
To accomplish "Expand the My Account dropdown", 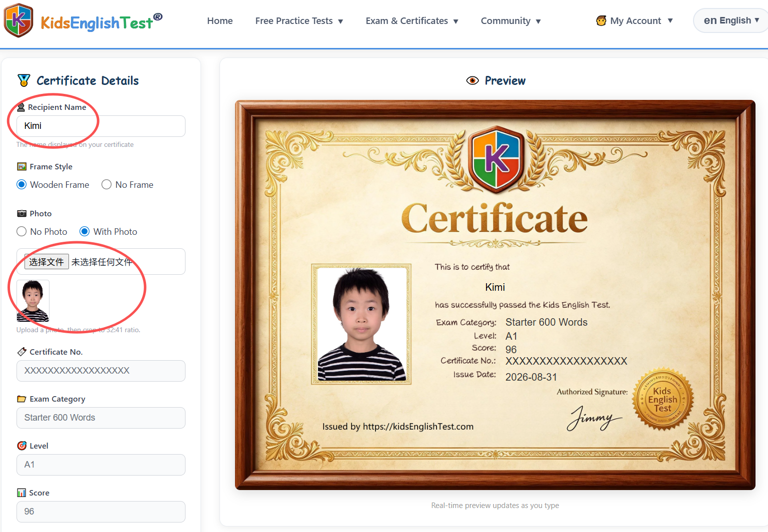I will pos(634,20).
